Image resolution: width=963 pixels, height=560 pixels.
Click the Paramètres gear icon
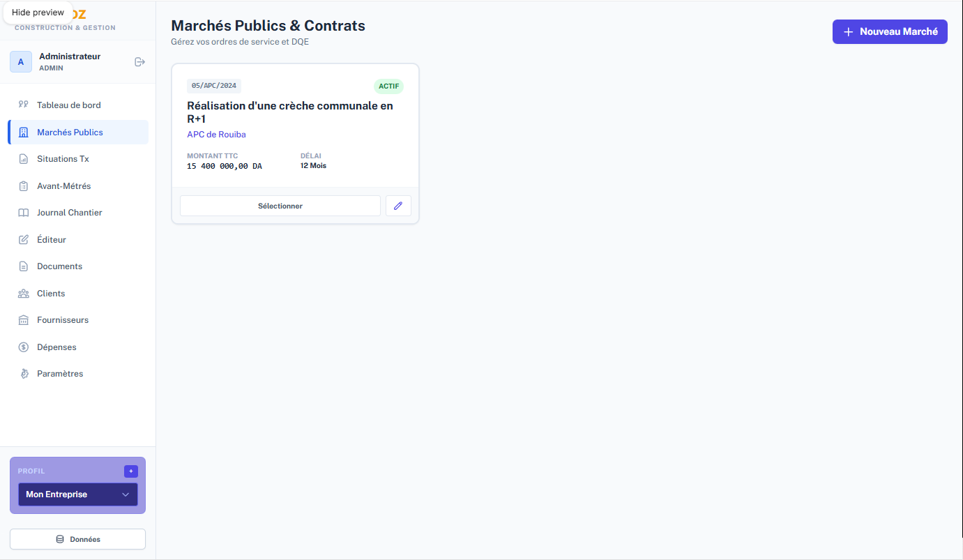click(x=23, y=374)
